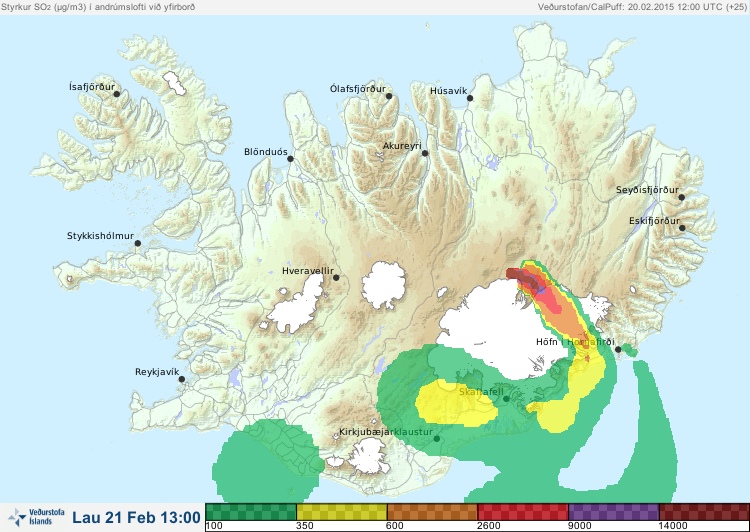
Task: Click the Blönduós label text
Action: 266,152
